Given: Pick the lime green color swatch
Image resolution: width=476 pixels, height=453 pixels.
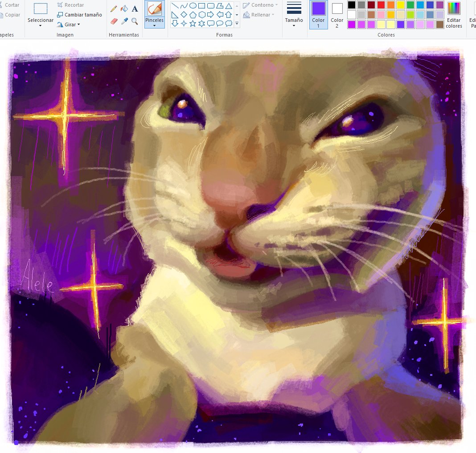Looking at the screenshot, I should tap(410, 15).
